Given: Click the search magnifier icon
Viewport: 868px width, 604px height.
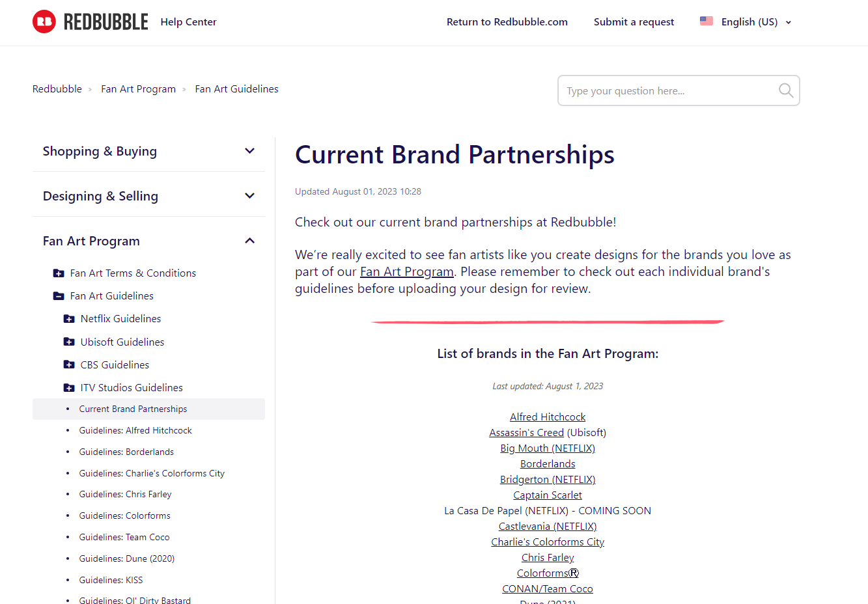Looking at the screenshot, I should 786,90.
